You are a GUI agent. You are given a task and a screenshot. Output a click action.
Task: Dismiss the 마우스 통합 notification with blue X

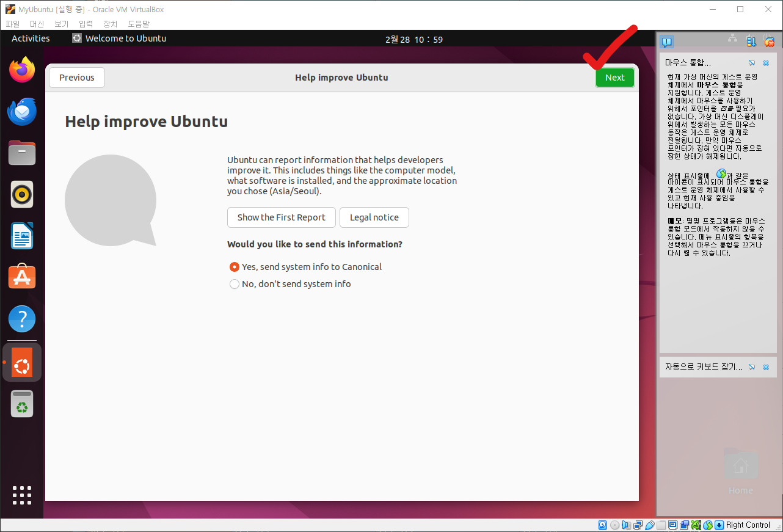click(766, 63)
